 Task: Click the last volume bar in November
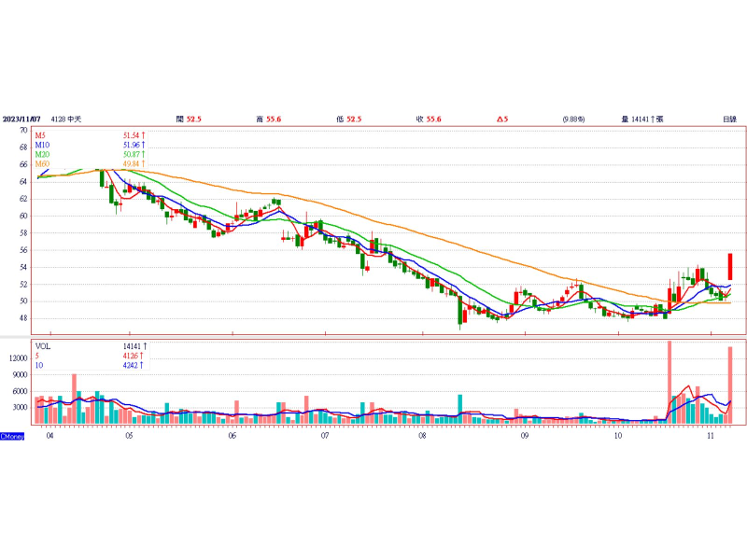pyautogui.click(x=730, y=385)
